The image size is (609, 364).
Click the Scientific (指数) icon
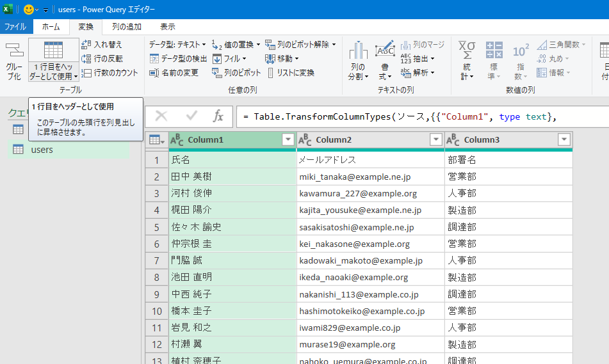(521, 51)
